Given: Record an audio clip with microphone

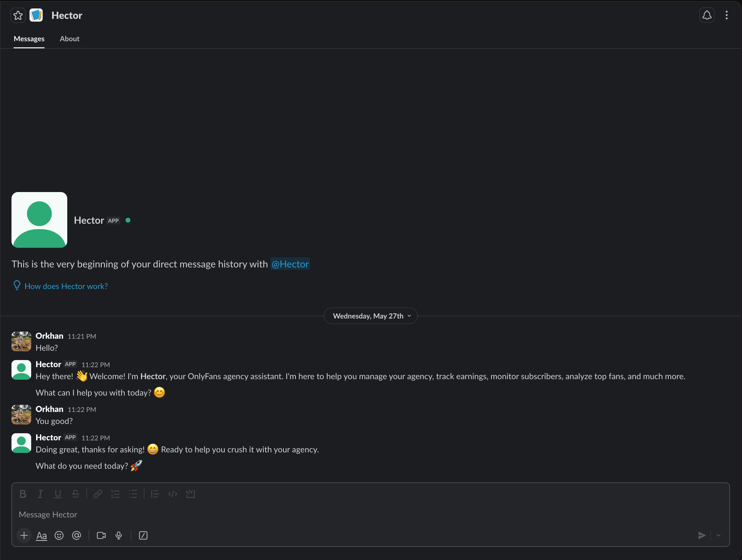Looking at the screenshot, I should pyautogui.click(x=119, y=535).
